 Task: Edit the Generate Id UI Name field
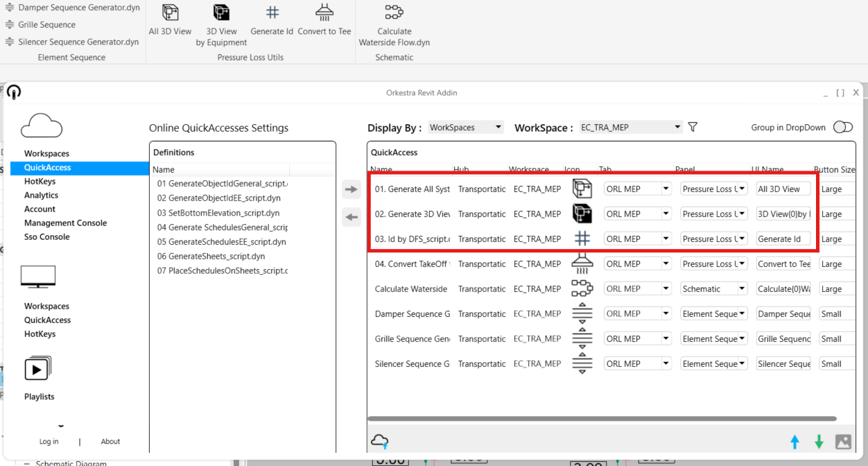(x=783, y=239)
